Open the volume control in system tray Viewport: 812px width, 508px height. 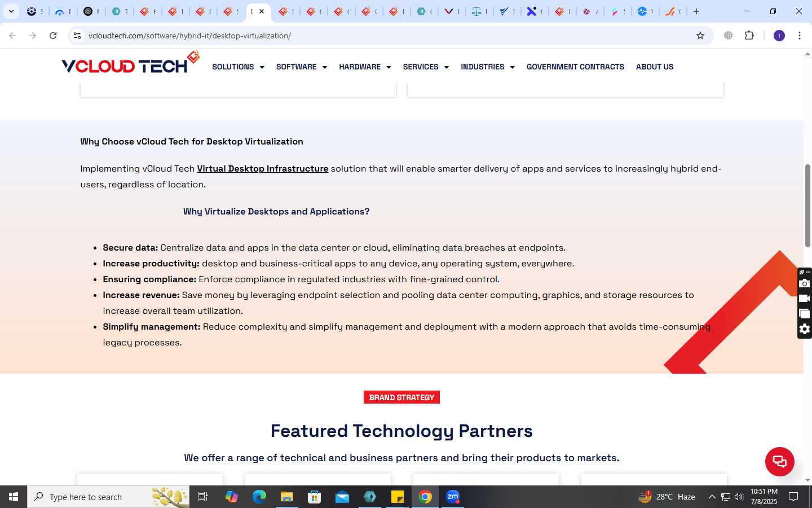point(739,497)
